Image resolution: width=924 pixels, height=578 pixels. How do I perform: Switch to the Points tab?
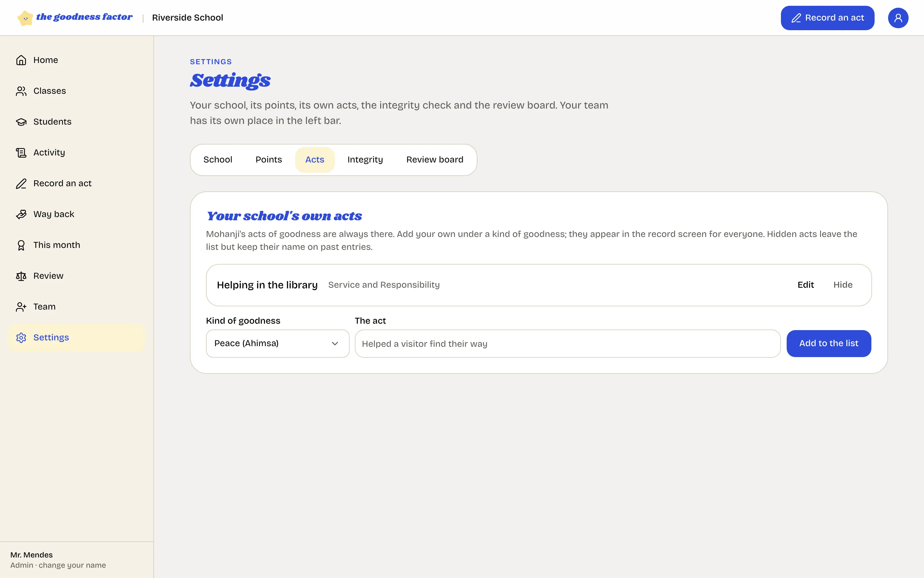tap(269, 160)
